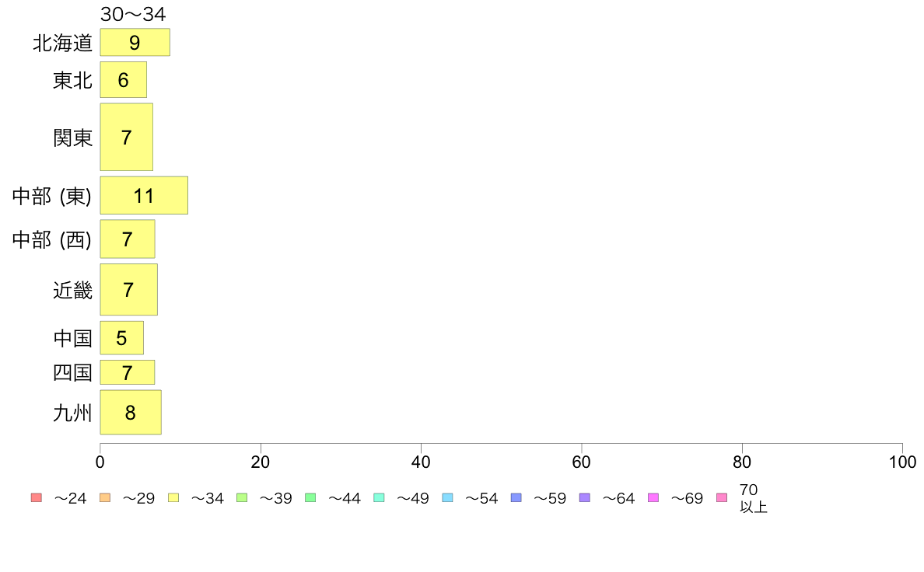Click the purple ~64 legend swatch
Screen dimensions: 924x572
tap(585, 497)
